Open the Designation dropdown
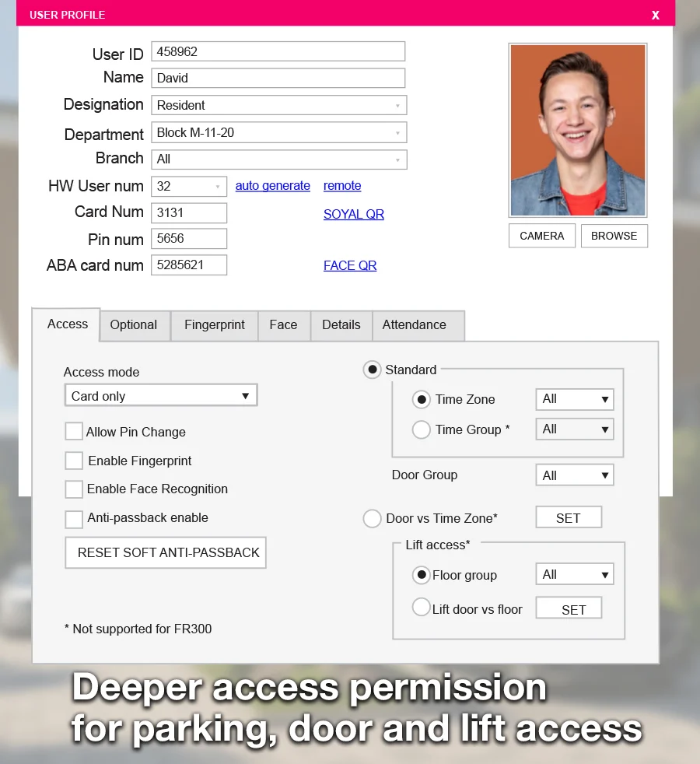The height and width of the screenshot is (764, 700). point(278,105)
